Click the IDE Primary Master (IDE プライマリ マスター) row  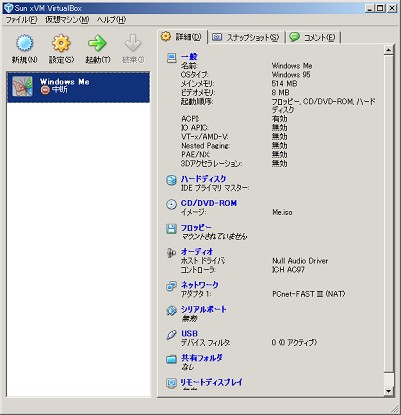point(215,188)
